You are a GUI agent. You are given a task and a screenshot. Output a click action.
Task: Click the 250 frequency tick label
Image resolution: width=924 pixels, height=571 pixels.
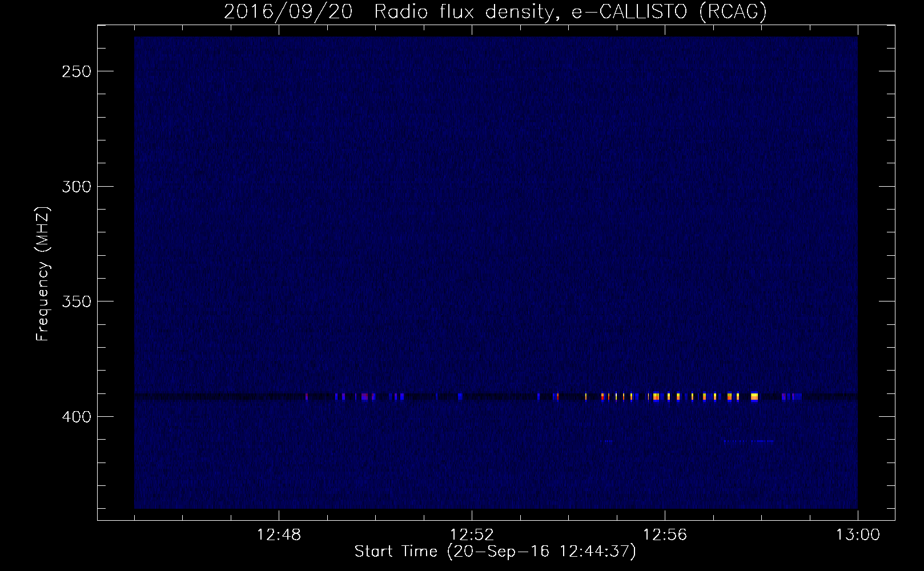coord(77,71)
